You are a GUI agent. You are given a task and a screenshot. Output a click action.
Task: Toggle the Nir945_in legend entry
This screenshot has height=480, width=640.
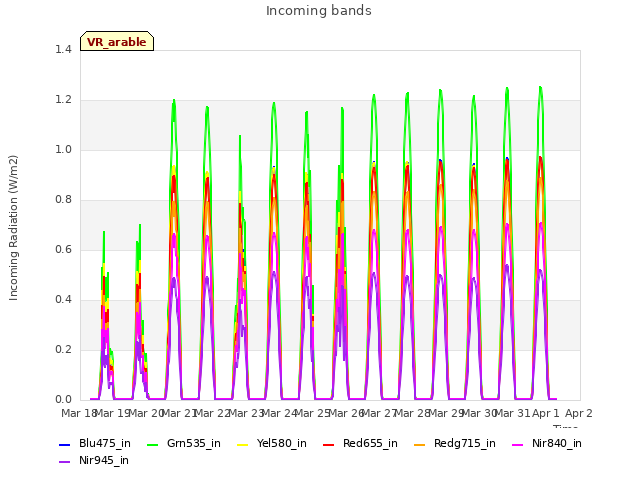pyautogui.click(x=94, y=461)
